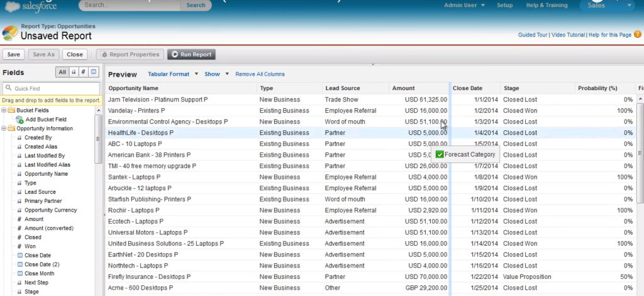The image size is (644, 296).
Task: Click the Type column header
Action: [x=290, y=88]
